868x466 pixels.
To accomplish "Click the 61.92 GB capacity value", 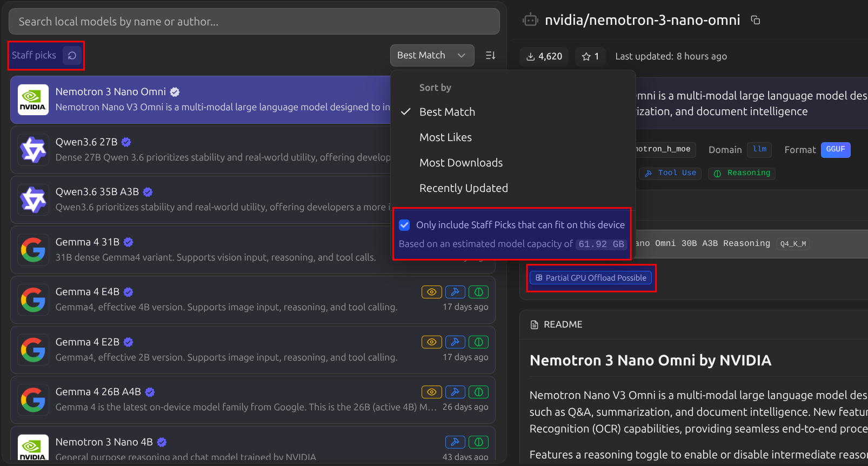I will pyautogui.click(x=601, y=244).
